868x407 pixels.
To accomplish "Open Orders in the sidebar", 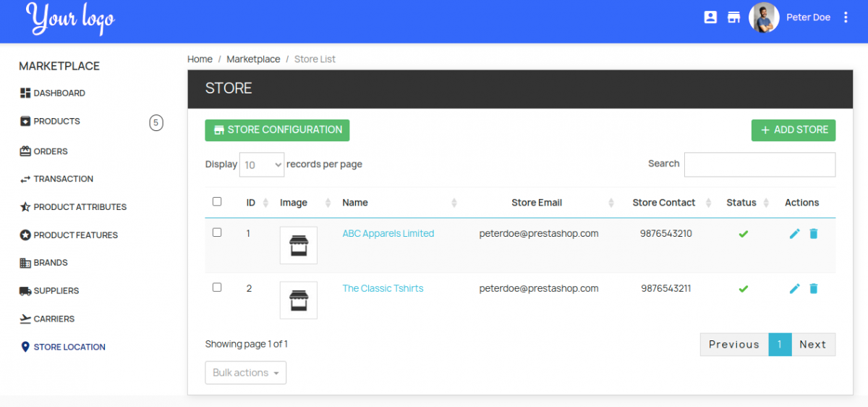I will pyautogui.click(x=44, y=151).
